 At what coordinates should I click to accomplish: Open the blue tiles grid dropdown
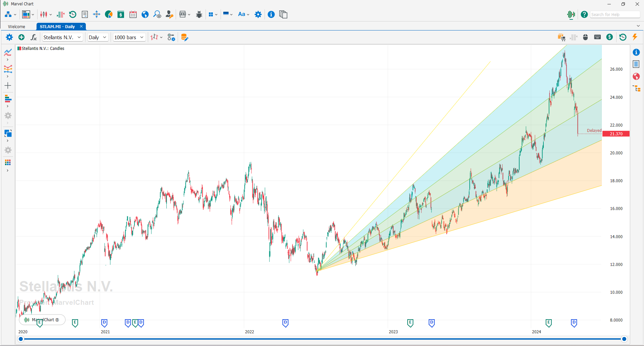[213, 14]
